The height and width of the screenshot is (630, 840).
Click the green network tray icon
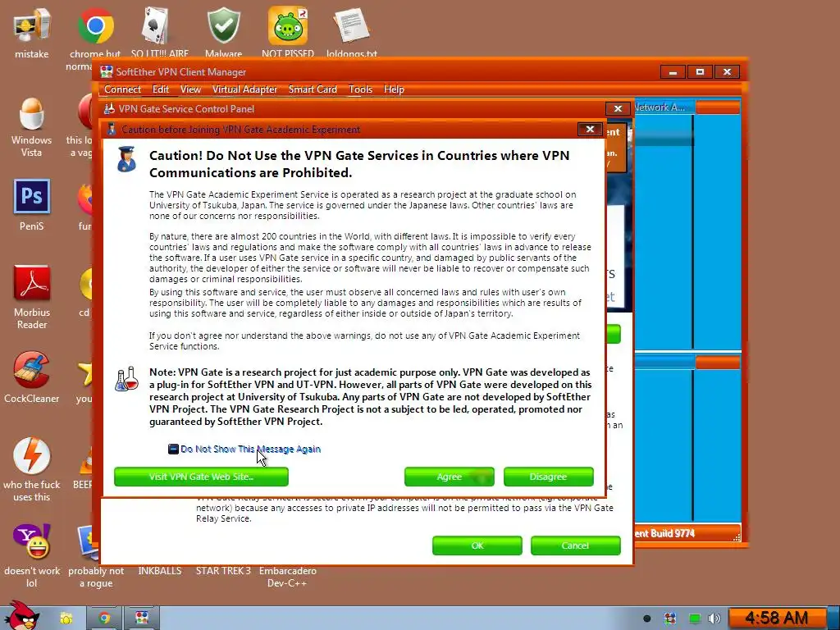click(695, 619)
